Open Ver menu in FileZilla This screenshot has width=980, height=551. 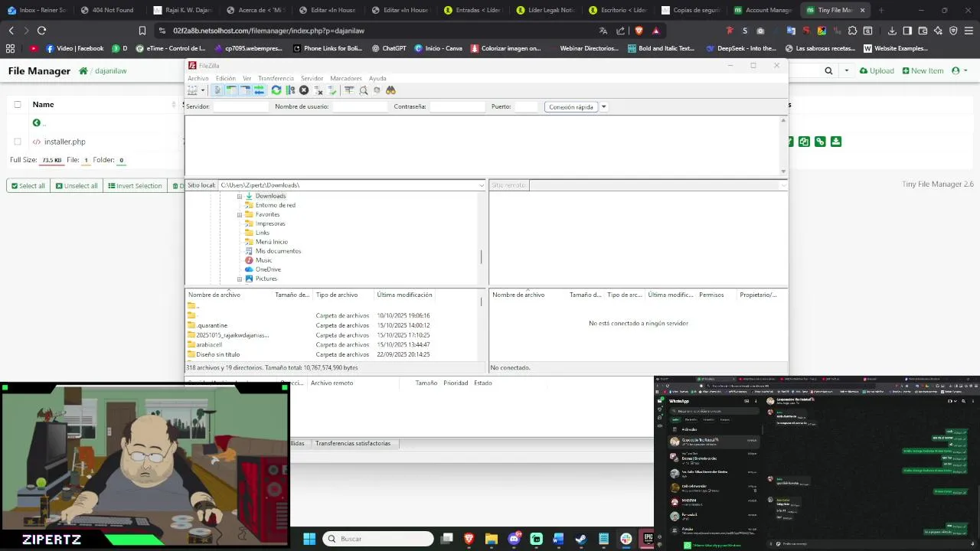point(247,78)
